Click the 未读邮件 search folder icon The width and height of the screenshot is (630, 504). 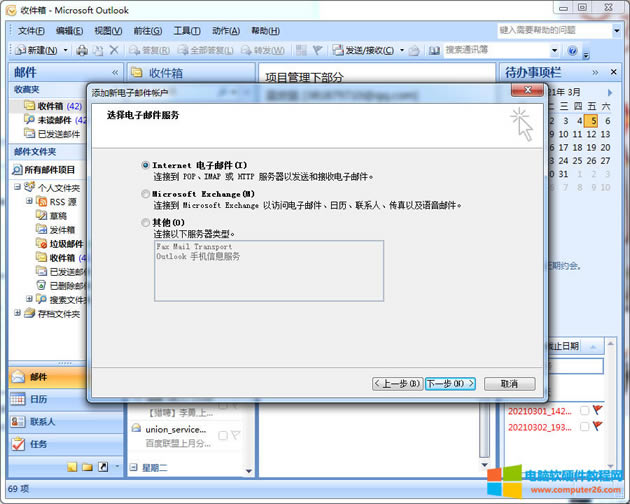[29, 120]
